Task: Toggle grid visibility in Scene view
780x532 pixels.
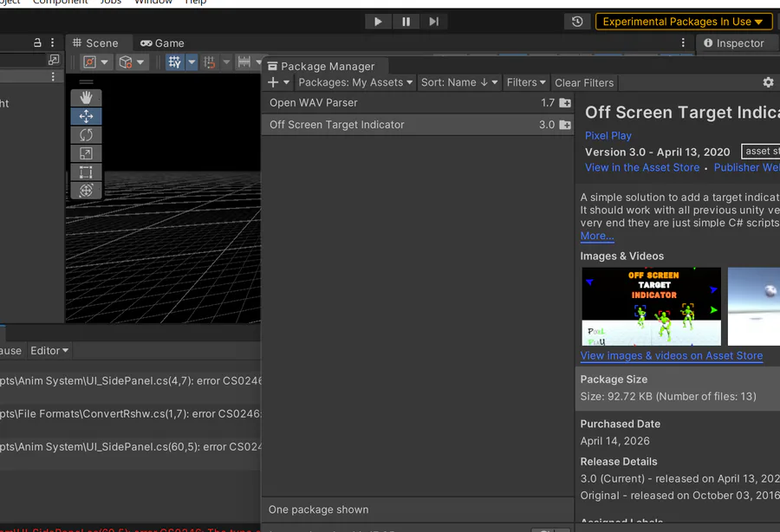Action: tap(174, 62)
